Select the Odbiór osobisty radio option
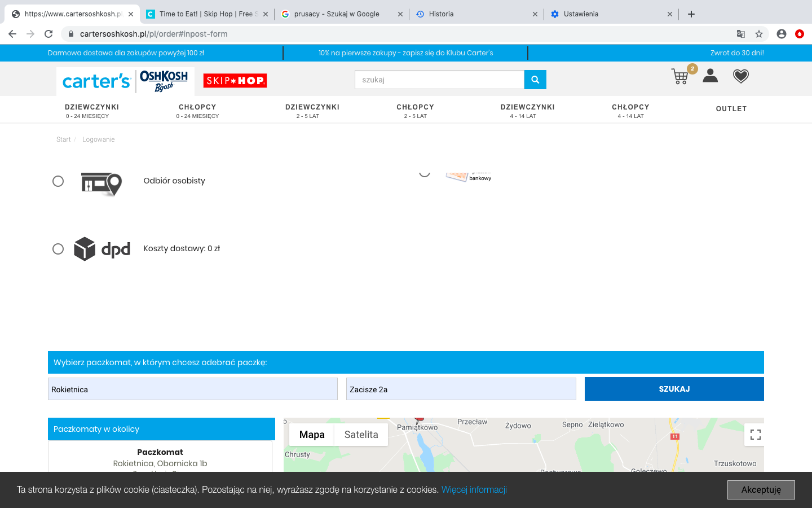This screenshot has height=508, width=812. [58, 181]
